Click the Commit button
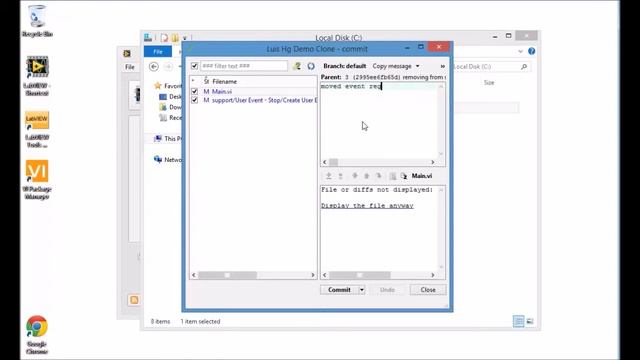The width and height of the screenshot is (640, 360). coord(339,289)
